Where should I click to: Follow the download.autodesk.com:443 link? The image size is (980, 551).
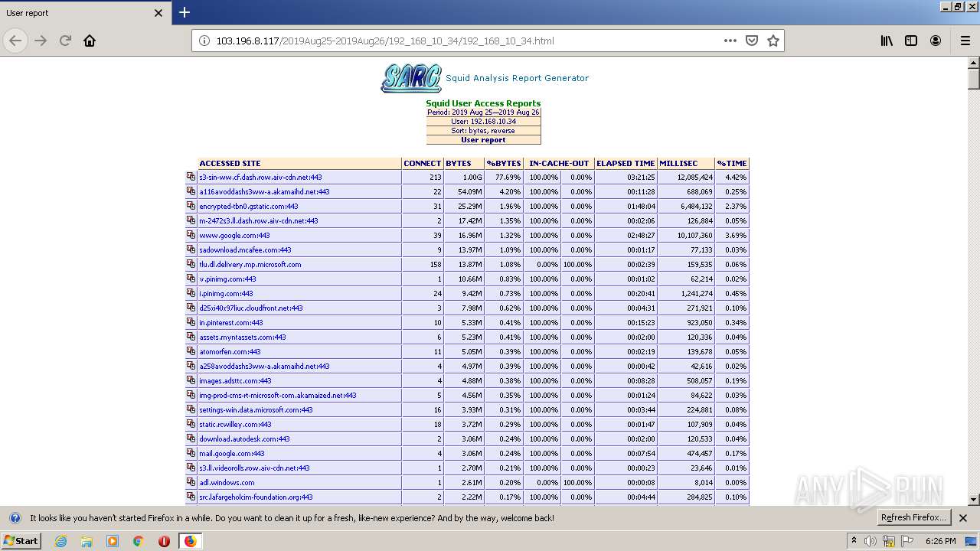[244, 439]
